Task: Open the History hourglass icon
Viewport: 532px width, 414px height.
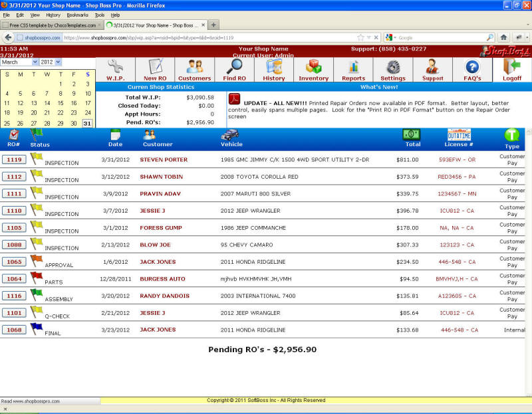Action: coord(274,66)
